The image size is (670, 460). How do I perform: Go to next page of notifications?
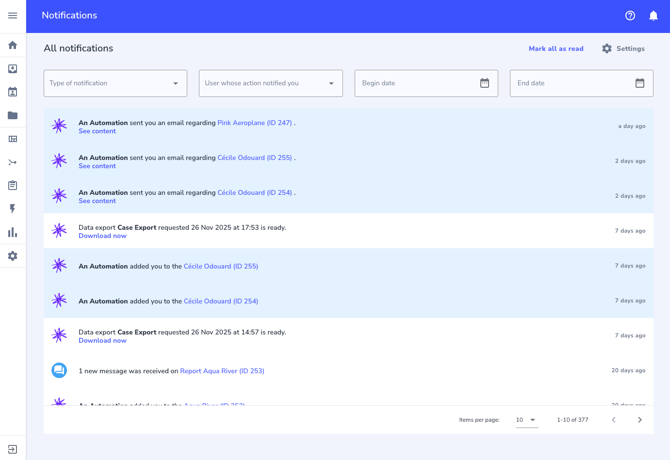pos(640,420)
